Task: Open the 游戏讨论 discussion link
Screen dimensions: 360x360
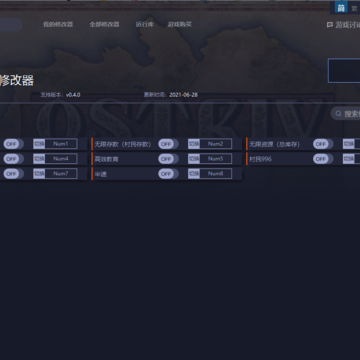Action: tap(348, 25)
